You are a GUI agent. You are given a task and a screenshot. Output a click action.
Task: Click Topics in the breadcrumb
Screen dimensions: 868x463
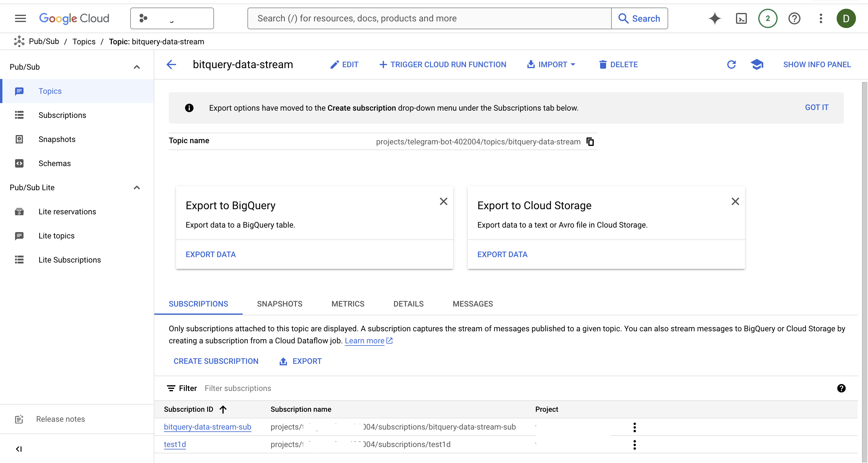coord(84,42)
